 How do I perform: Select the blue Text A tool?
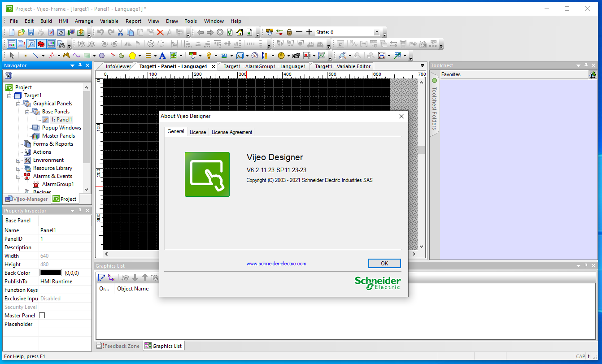coord(162,56)
